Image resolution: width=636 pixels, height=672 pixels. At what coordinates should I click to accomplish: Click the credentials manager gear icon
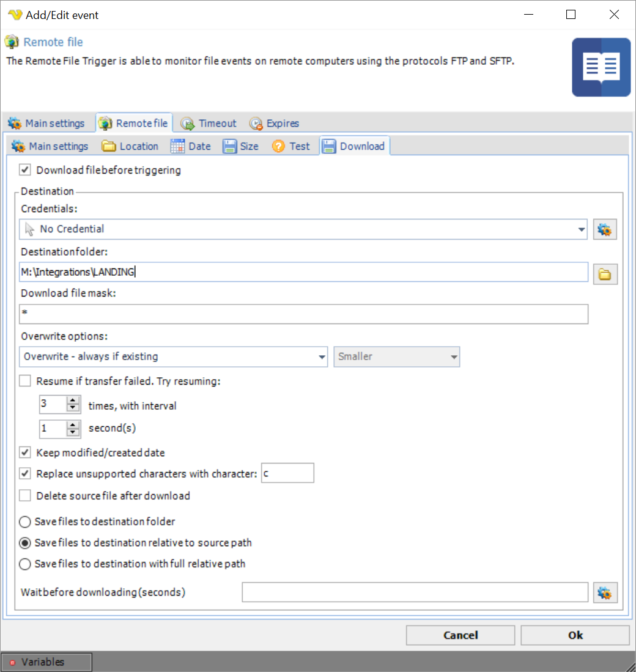[605, 229]
